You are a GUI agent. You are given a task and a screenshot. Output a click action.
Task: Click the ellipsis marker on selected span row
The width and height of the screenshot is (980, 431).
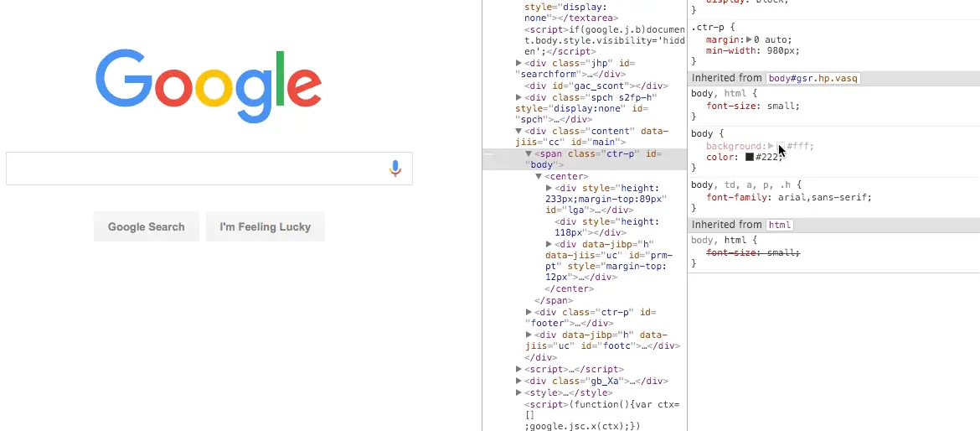[x=489, y=154]
